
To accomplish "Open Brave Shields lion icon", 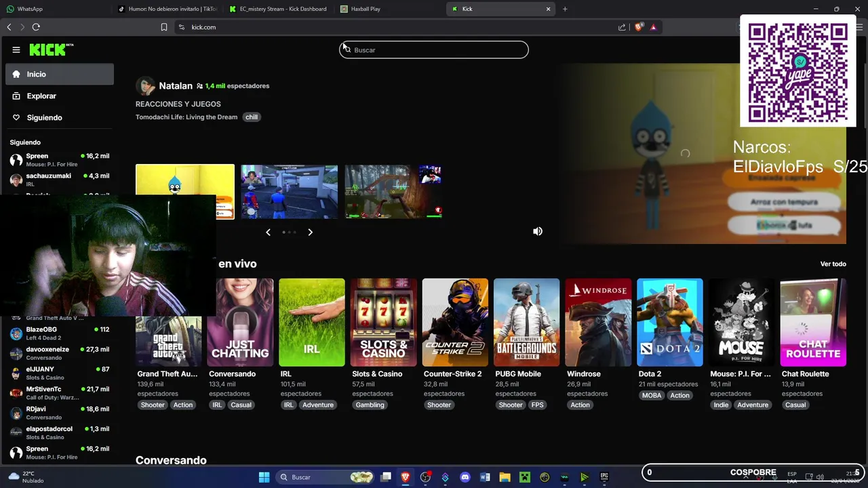I will pos(639,27).
